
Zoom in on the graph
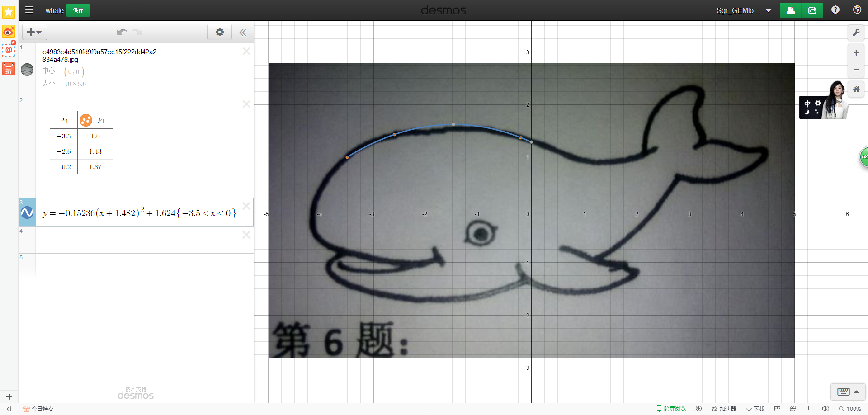point(856,53)
